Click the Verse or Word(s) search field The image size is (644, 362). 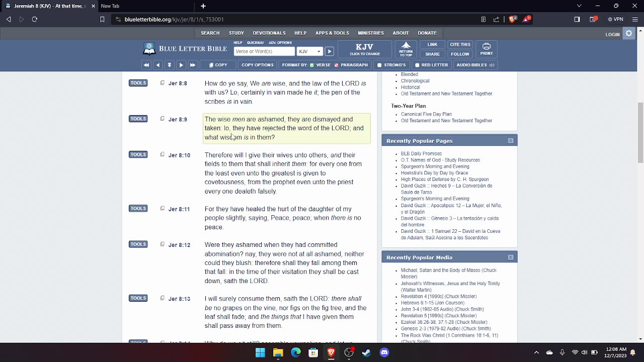point(264,51)
